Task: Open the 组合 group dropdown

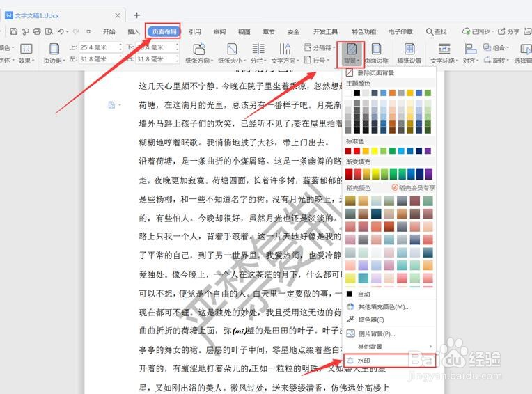Action: tap(496, 47)
